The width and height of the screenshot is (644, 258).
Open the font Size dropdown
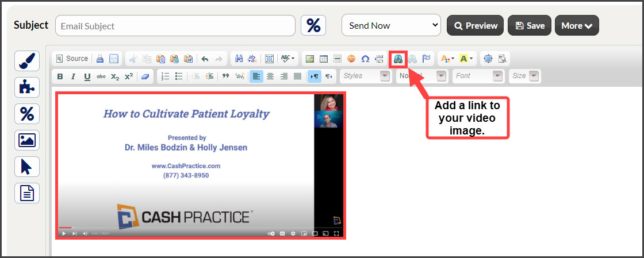524,76
